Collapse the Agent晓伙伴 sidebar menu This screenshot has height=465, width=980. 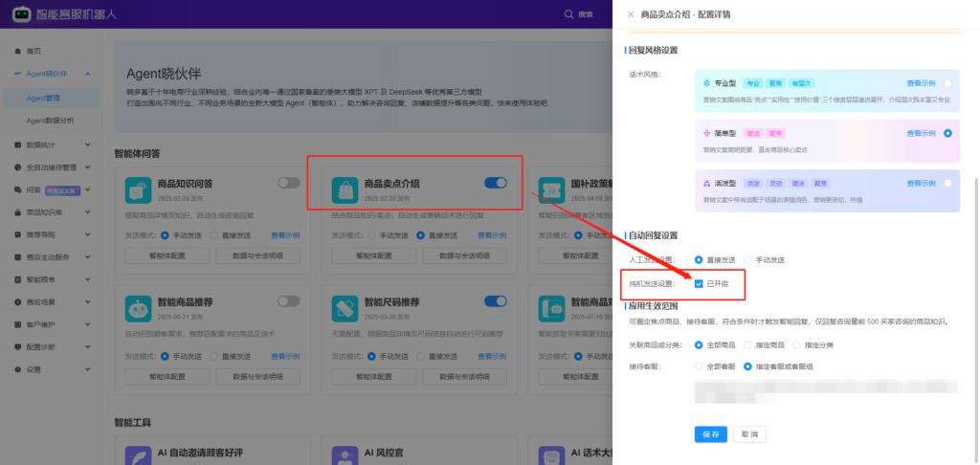(87, 74)
